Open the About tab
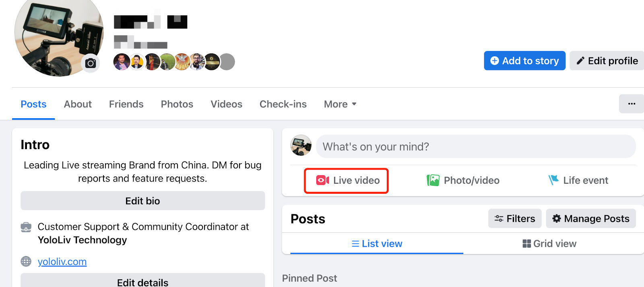The image size is (644, 287). point(78,104)
